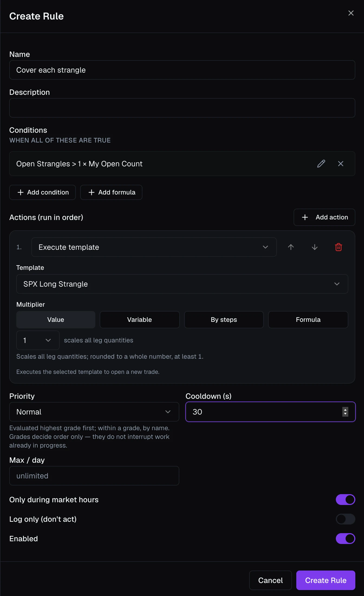The height and width of the screenshot is (596, 364).
Task: Toggle Only during market hours switch
Action: point(346,500)
